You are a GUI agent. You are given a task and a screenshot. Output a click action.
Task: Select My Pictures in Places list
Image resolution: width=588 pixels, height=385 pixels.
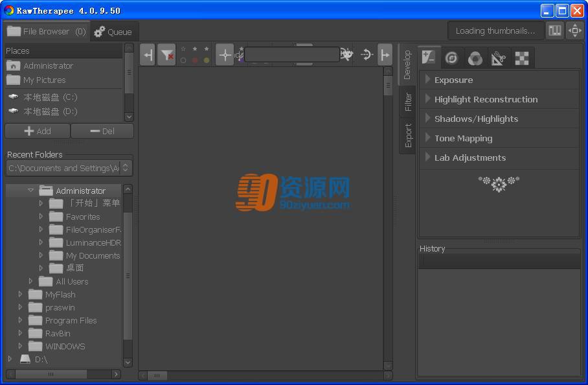pyautogui.click(x=63, y=80)
